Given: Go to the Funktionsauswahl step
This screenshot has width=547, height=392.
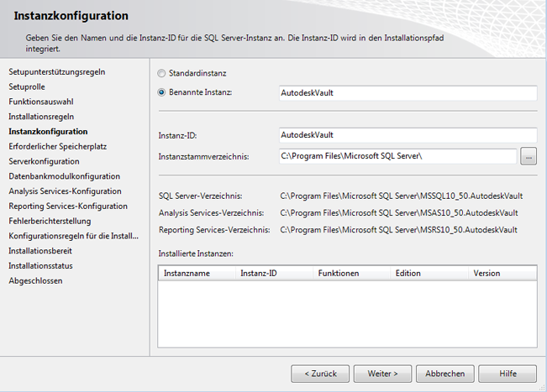Looking at the screenshot, I should 41,102.
